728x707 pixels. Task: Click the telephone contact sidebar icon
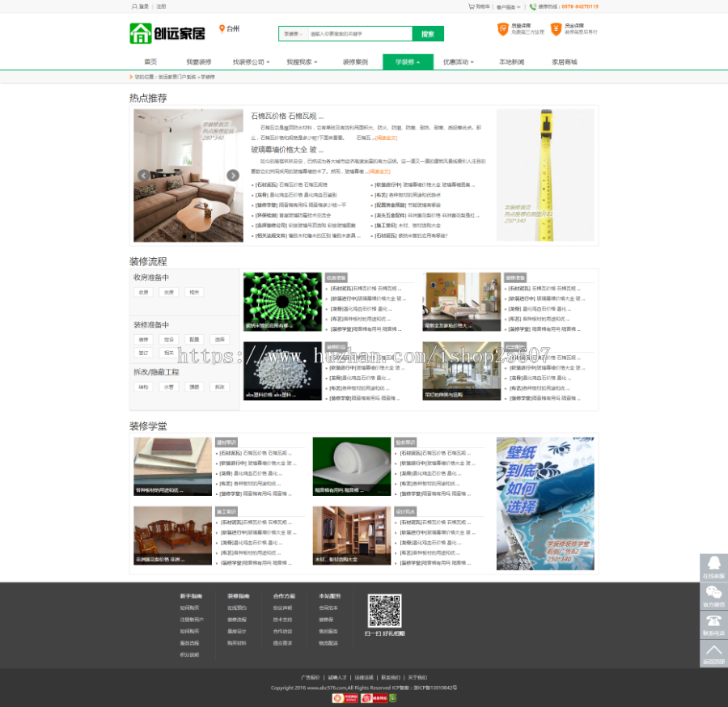coord(713,624)
